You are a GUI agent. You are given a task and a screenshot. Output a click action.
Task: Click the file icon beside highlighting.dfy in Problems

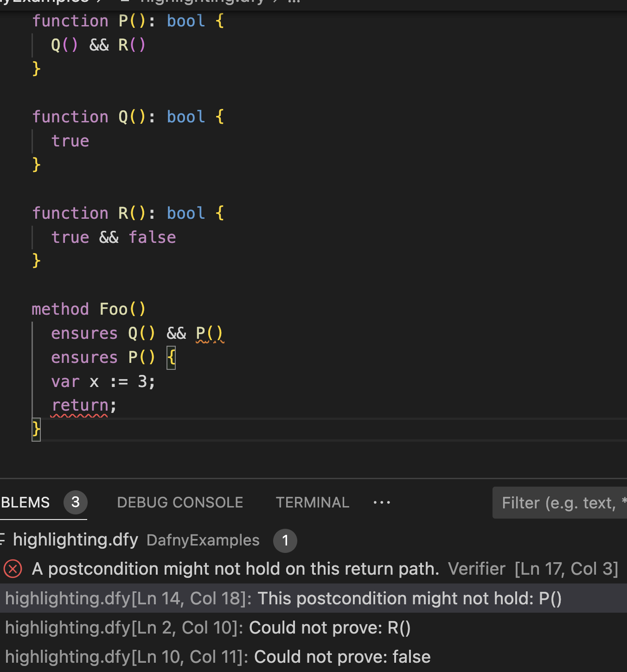[x=4, y=540]
